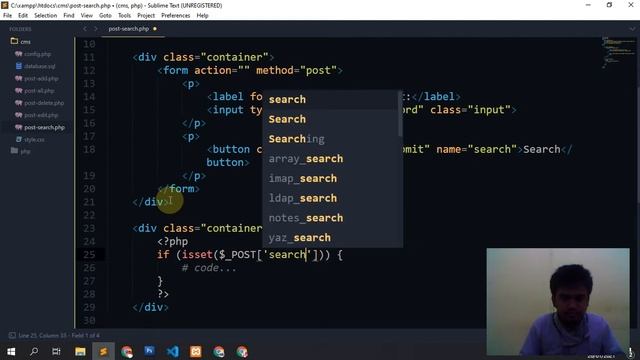Click line number 22 in the gutter
The image size is (640, 360).
89,215
